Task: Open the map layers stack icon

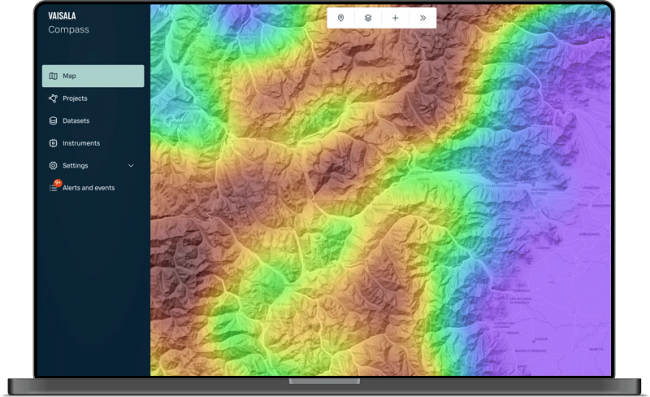Action: (x=368, y=18)
